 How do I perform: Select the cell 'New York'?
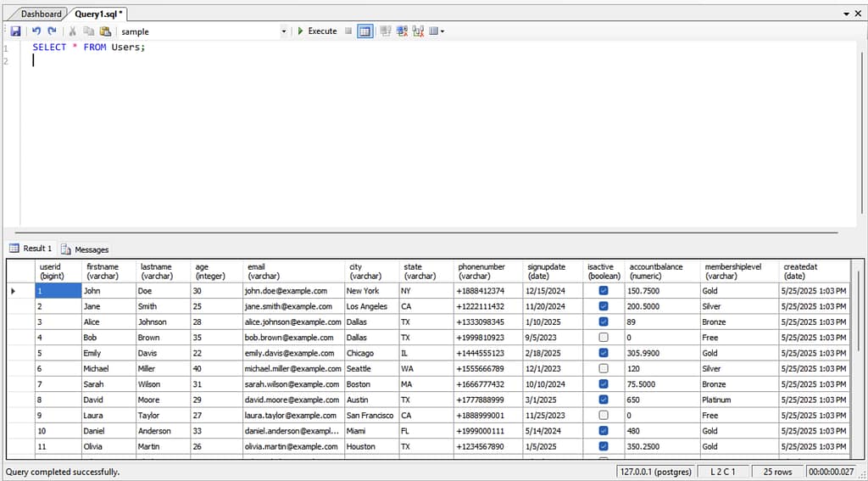371,290
